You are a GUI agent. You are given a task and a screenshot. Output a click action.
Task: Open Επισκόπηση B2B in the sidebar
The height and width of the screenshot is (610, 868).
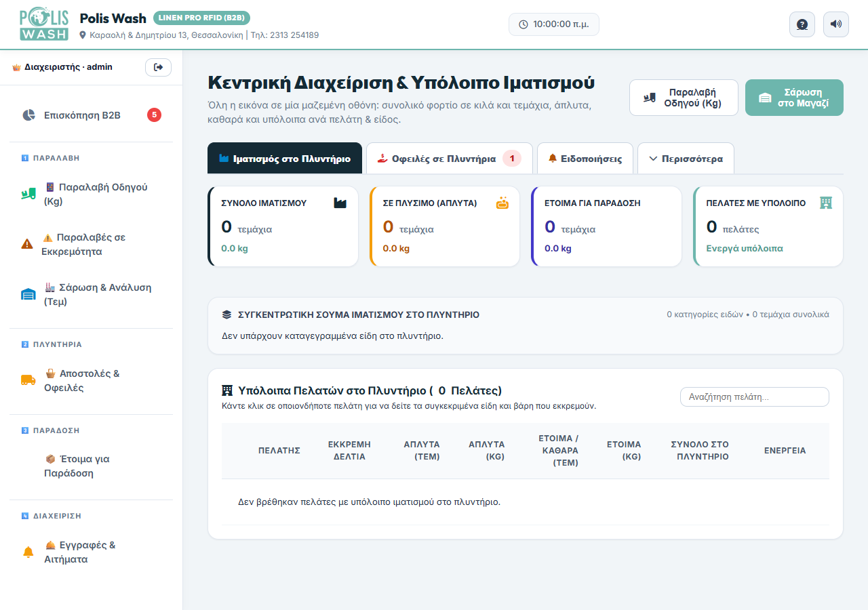[91, 115]
